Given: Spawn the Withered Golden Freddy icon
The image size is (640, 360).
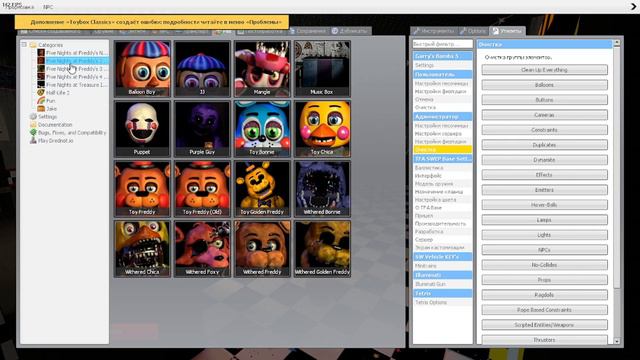Looking at the screenshot, I should (322, 249).
